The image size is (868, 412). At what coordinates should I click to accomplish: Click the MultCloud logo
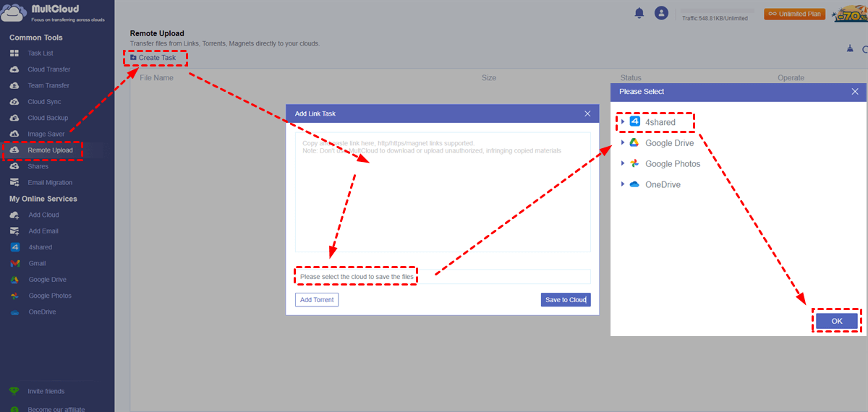pos(53,14)
